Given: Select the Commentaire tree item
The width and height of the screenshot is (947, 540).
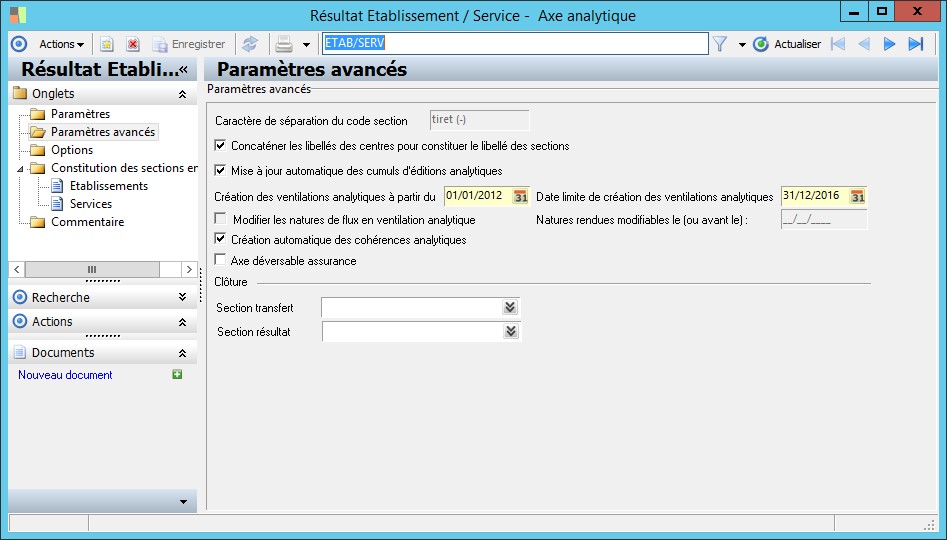Looking at the screenshot, I should click(88, 222).
